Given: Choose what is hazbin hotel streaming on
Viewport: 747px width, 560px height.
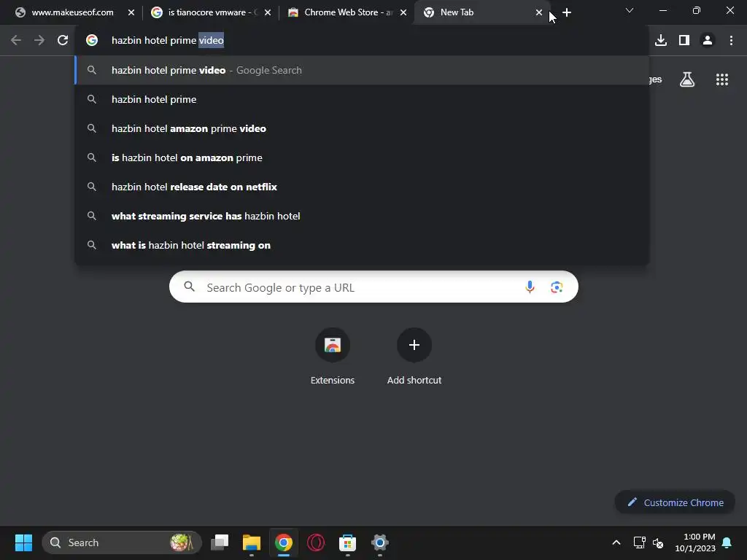Looking at the screenshot, I should tap(362, 245).
